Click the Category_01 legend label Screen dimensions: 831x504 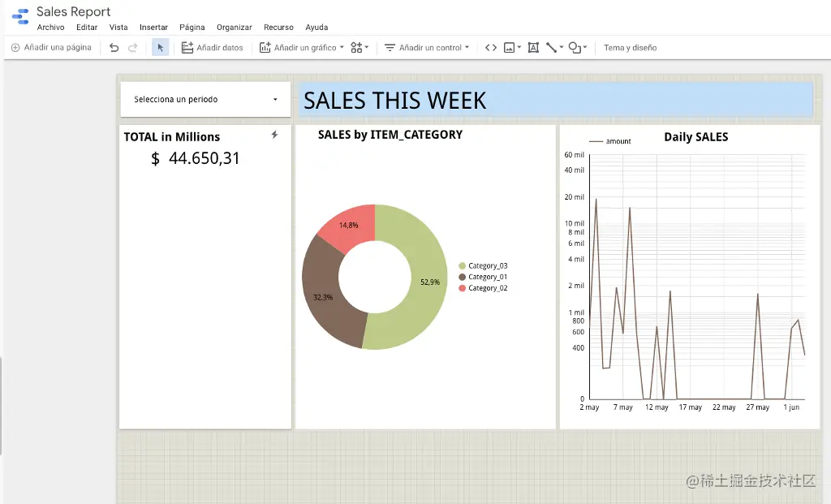(x=488, y=278)
